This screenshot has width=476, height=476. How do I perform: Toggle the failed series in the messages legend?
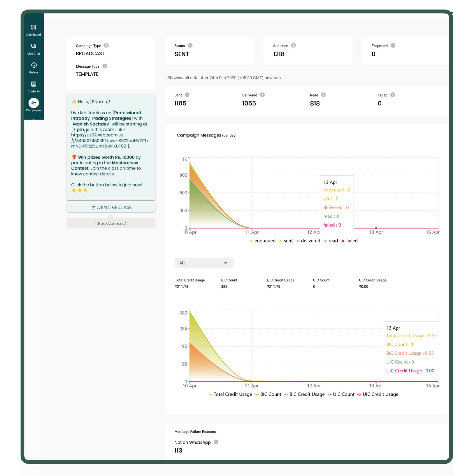tap(349, 241)
